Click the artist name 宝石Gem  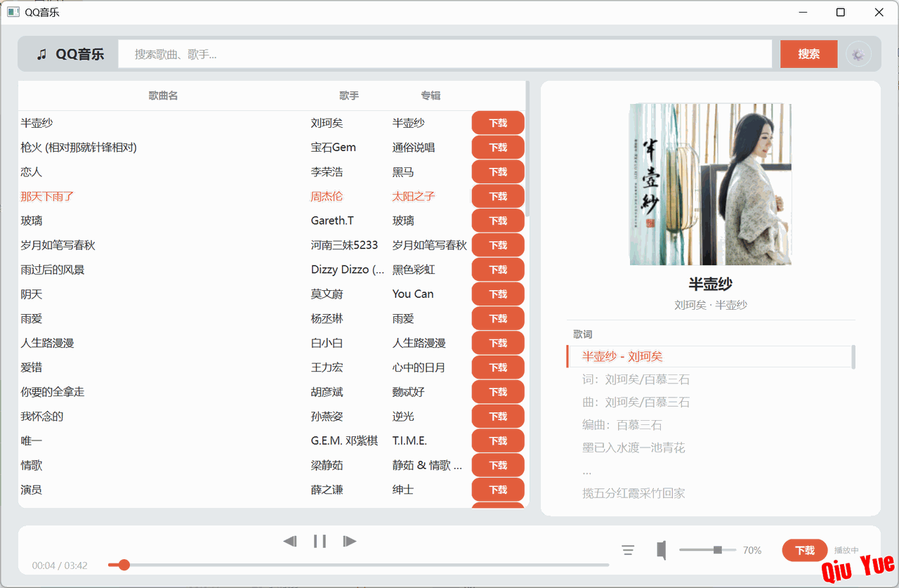coord(334,148)
